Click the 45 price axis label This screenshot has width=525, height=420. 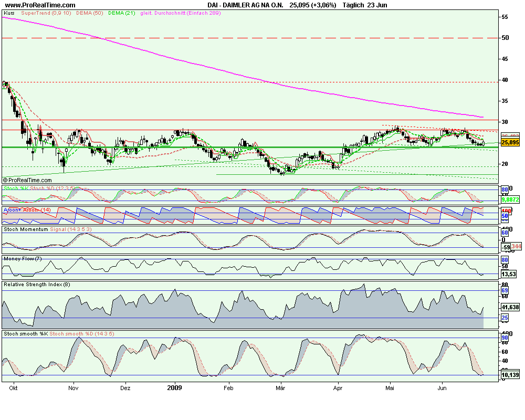(x=505, y=59)
